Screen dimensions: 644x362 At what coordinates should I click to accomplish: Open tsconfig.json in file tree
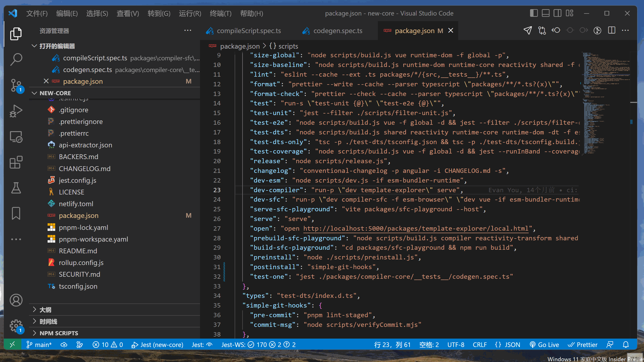(78, 286)
